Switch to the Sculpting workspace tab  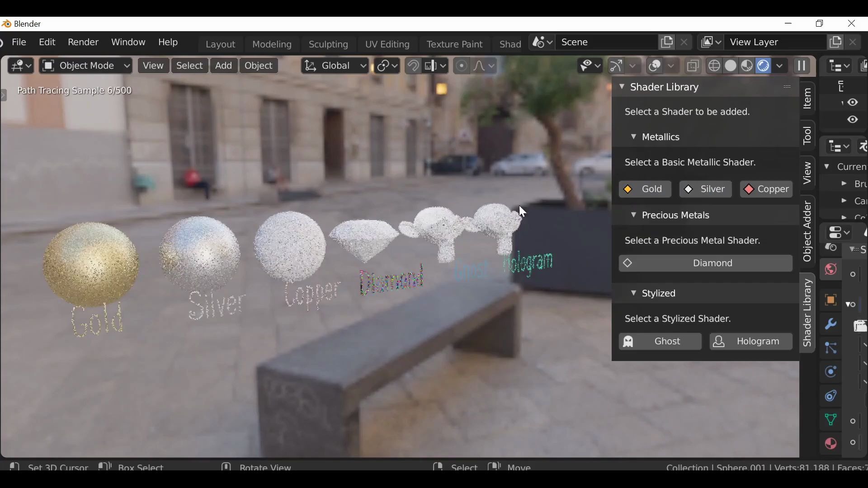tap(329, 45)
